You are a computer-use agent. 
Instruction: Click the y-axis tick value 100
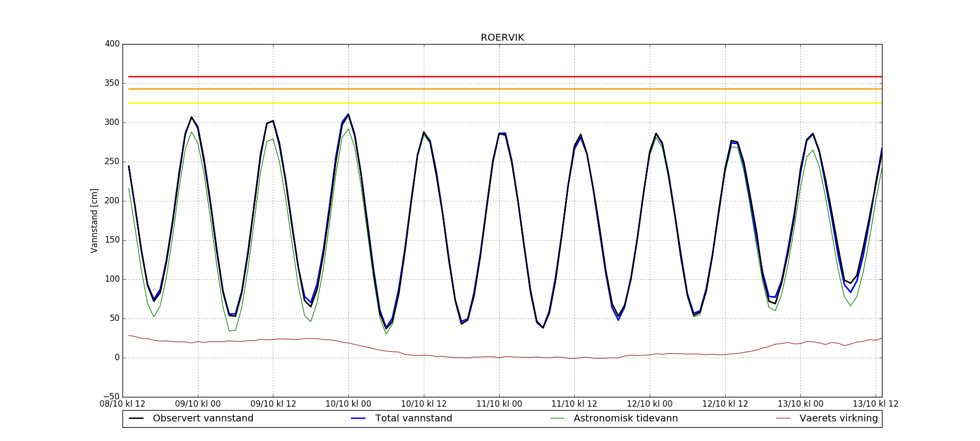(112, 279)
